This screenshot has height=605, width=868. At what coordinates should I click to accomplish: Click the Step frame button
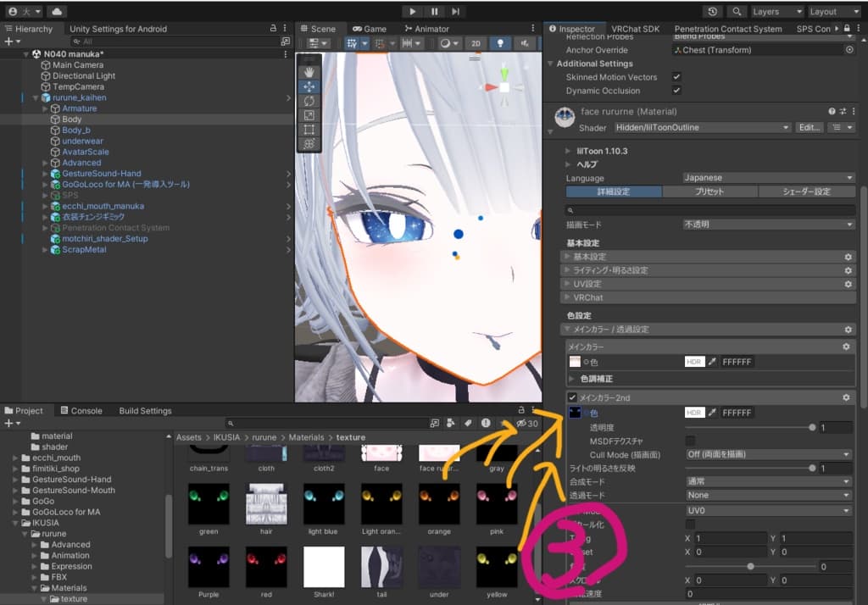point(455,11)
